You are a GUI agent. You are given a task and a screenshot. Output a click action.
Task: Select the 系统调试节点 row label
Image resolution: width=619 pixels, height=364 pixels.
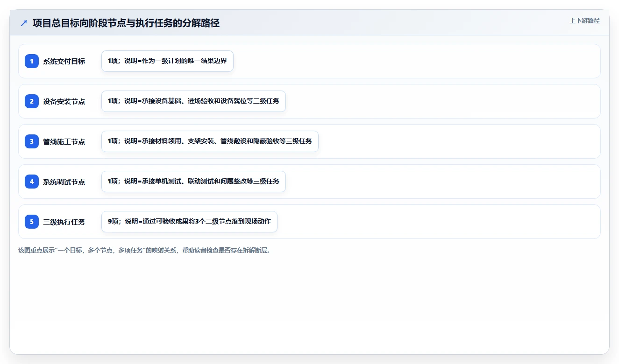click(64, 182)
